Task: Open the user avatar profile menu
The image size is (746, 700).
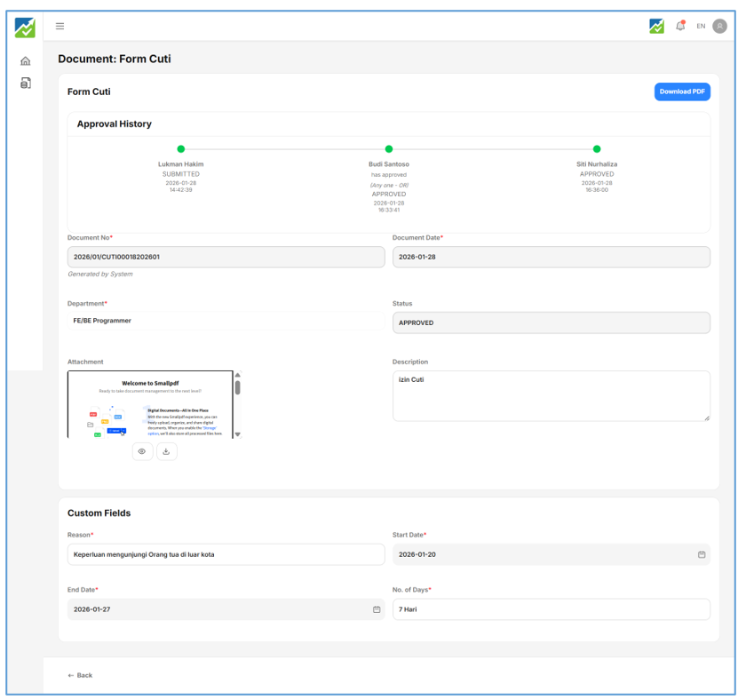Action: click(719, 26)
